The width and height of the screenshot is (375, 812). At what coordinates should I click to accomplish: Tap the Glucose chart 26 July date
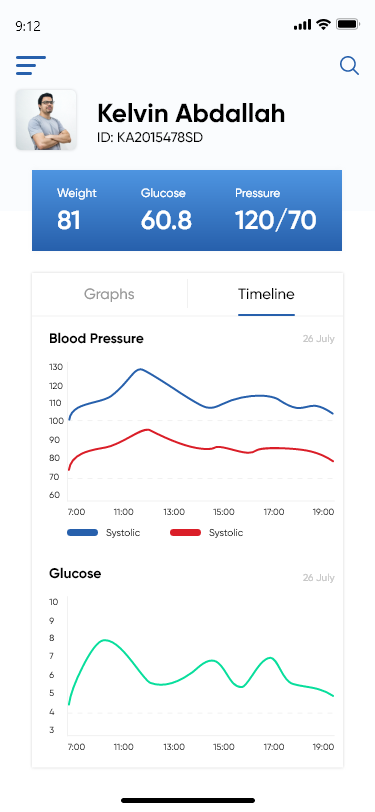(x=319, y=577)
